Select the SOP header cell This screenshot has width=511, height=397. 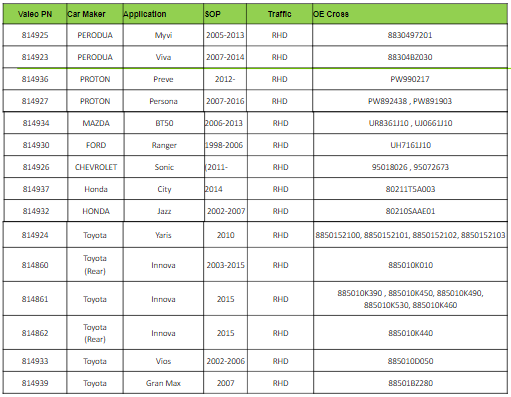pyautogui.click(x=225, y=14)
